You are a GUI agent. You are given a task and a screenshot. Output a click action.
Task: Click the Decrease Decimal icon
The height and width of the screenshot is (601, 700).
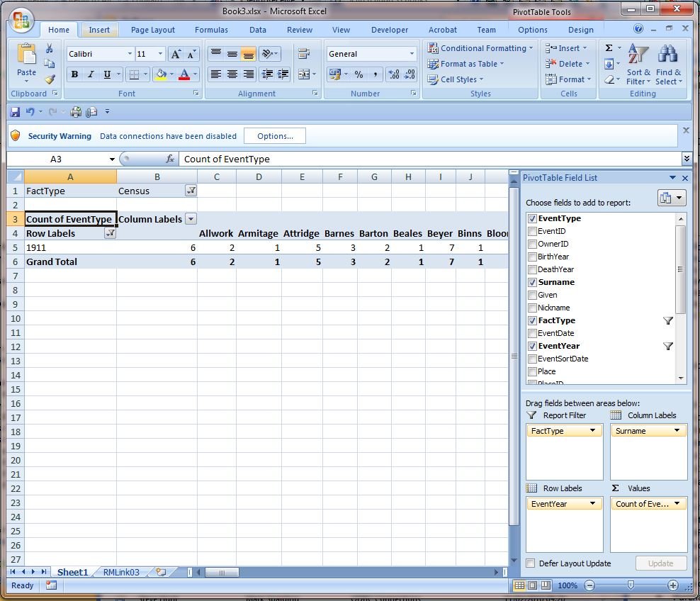click(x=410, y=74)
